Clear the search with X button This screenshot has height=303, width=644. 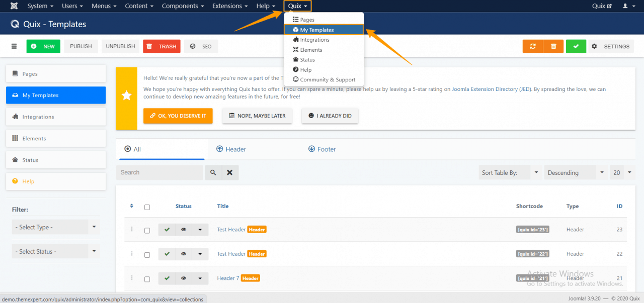point(230,172)
